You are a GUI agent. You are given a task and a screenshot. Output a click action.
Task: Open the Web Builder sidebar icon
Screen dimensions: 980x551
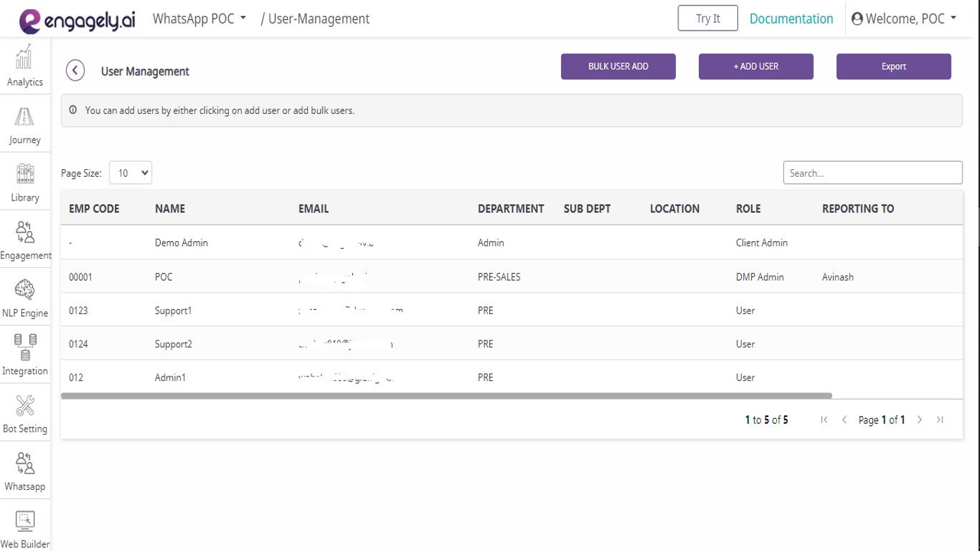(24, 521)
